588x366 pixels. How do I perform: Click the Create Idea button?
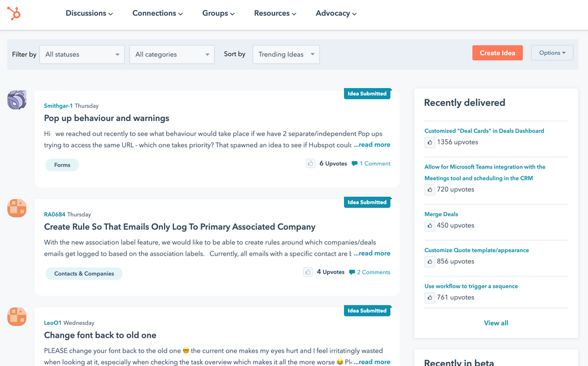click(497, 52)
